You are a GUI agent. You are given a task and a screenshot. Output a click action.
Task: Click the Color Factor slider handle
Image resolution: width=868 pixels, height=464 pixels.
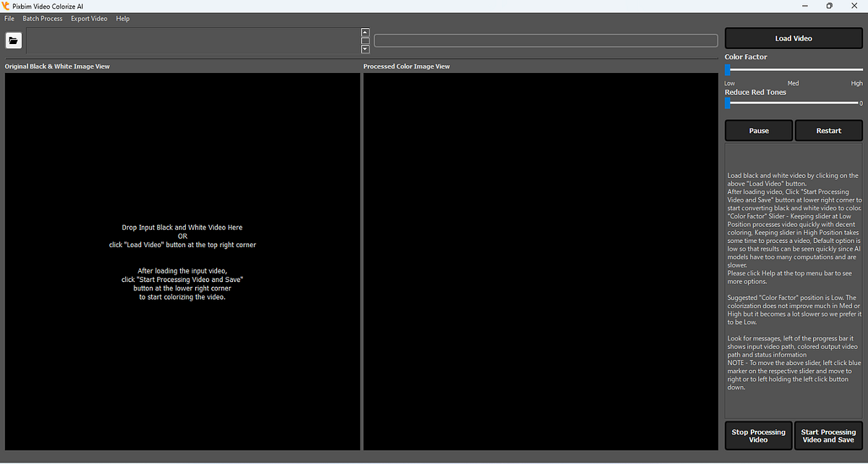[x=728, y=70]
